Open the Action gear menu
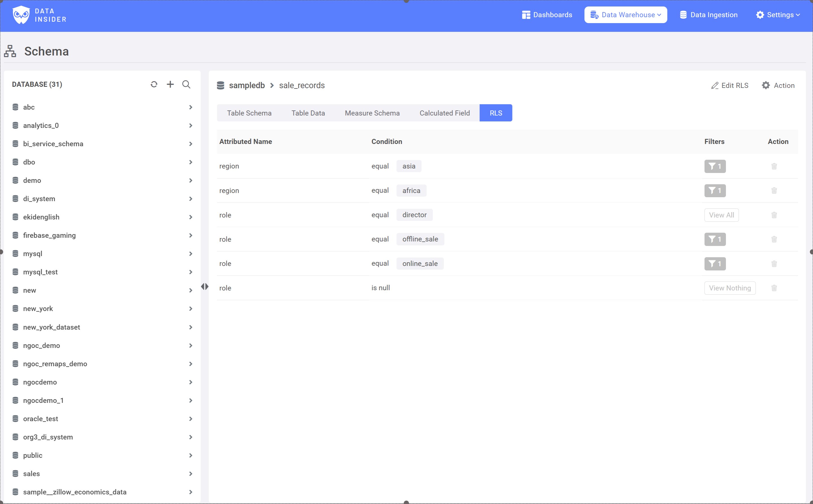The image size is (813, 504). pos(778,85)
